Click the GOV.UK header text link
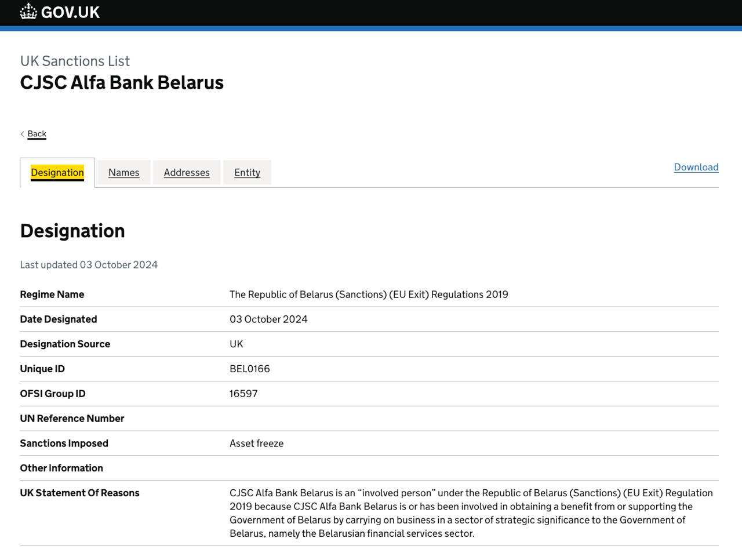Viewport: 742px width, 560px height. tap(70, 12)
